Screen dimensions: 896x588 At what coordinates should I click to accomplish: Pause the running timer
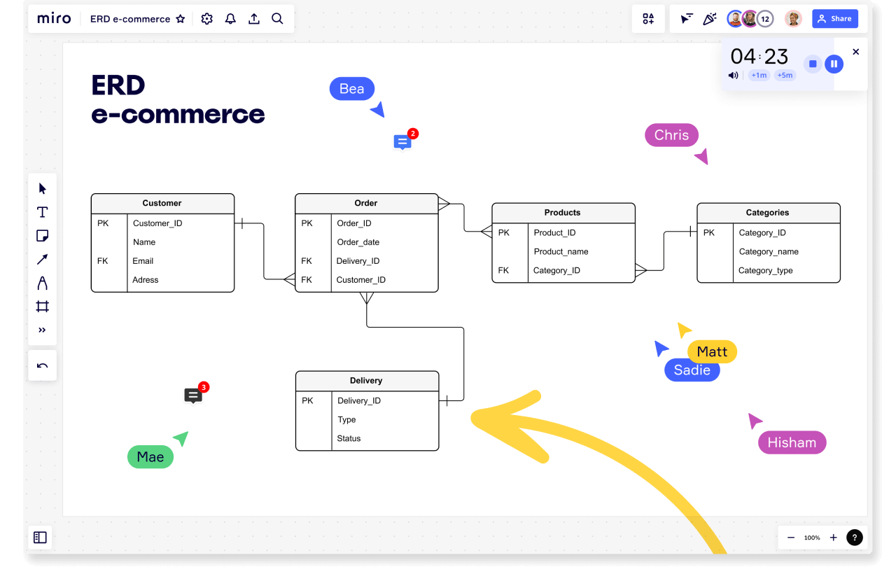coord(833,64)
